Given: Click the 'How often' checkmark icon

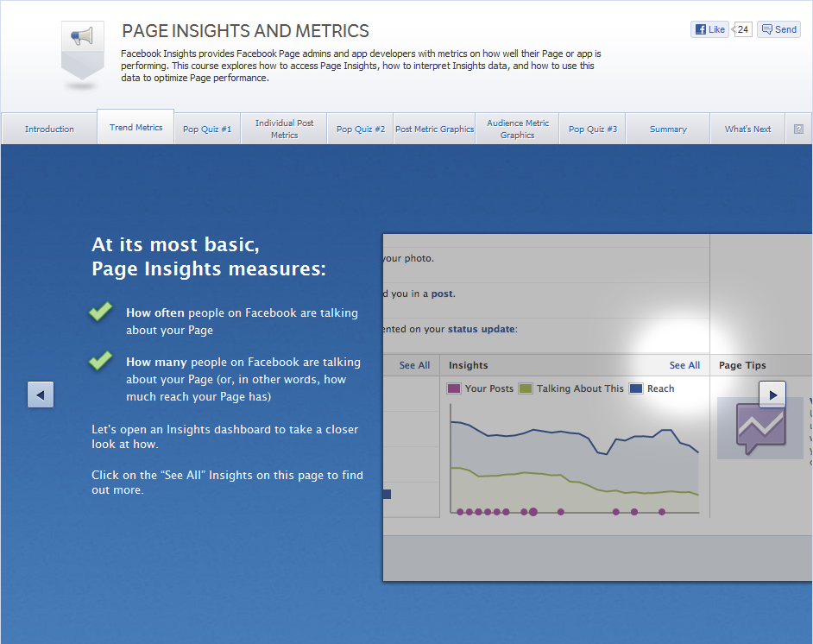Looking at the screenshot, I should (101, 311).
